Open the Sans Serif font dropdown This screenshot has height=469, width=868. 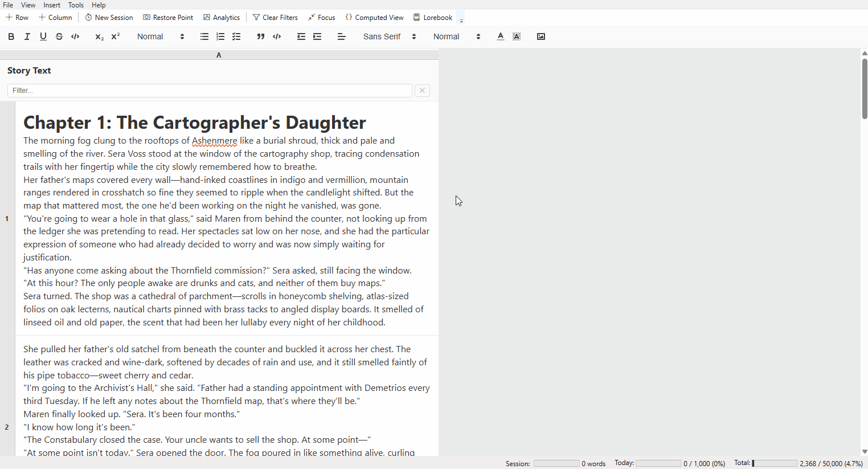point(390,36)
